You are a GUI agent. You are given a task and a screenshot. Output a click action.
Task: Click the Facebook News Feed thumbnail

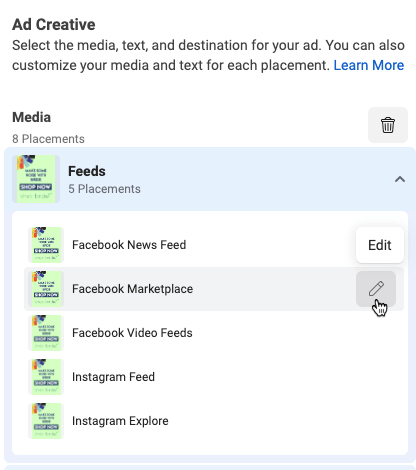click(46, 245)
